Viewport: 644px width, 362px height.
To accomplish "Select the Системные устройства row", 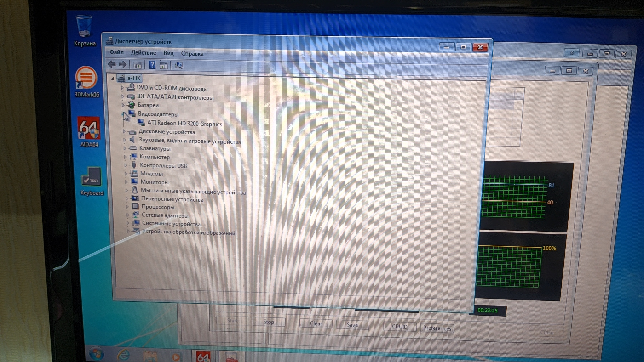I will 171,224.
